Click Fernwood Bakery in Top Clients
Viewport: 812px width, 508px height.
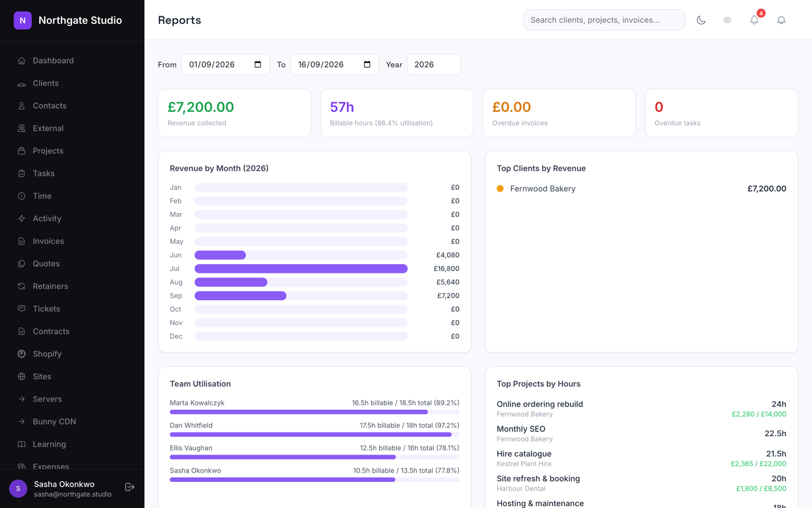[x=543, y=189]
